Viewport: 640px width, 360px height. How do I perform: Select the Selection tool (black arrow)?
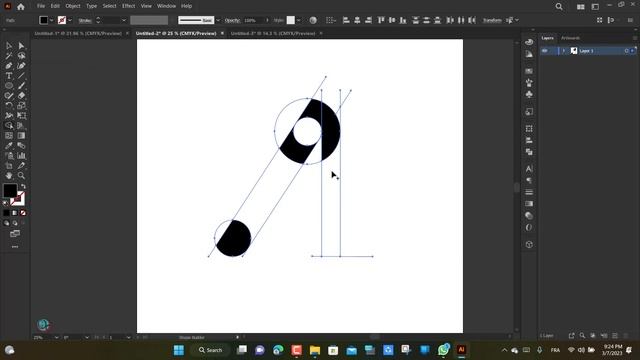pyautogui.click(x=9, y=46)
